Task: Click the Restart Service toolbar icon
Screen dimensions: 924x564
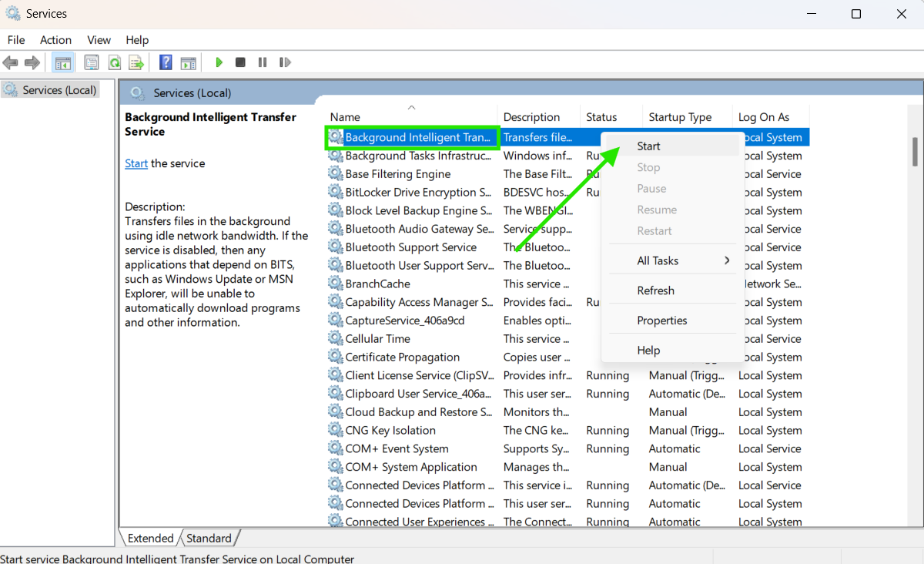Action: point(285,62)
